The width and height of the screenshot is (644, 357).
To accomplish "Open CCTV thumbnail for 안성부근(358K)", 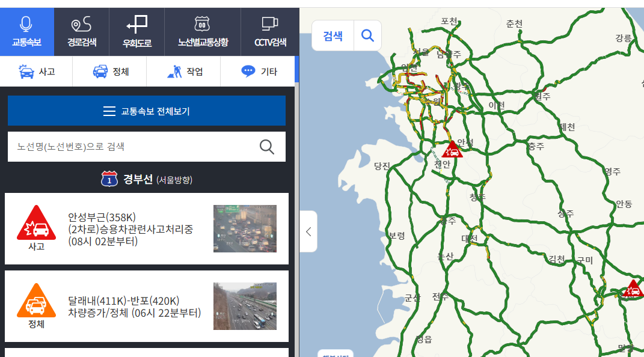I will click(245, 228).
